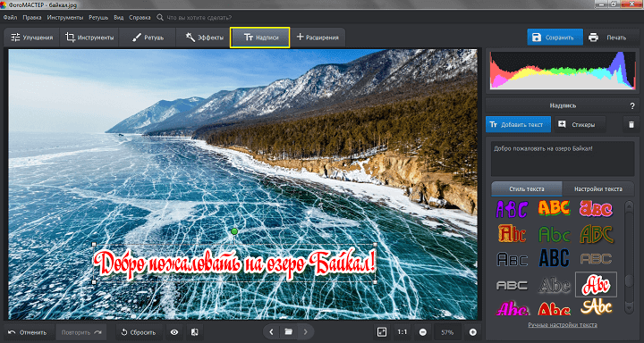Image resolution: width=644 pixels, height=343 pixels.
Task: Expand the Расширения tab
Action: click(318, 38)
